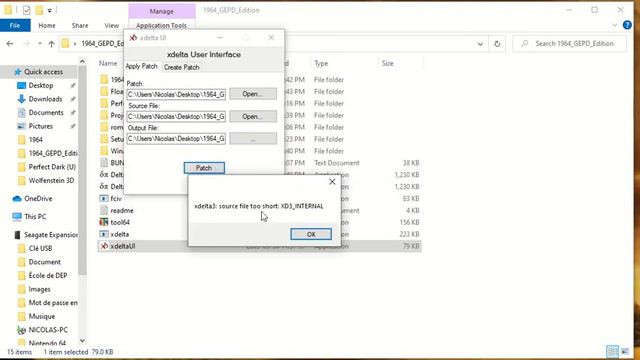Open the View ribbon tab
This screenshot has height=360, width=640.
[111, 25]
